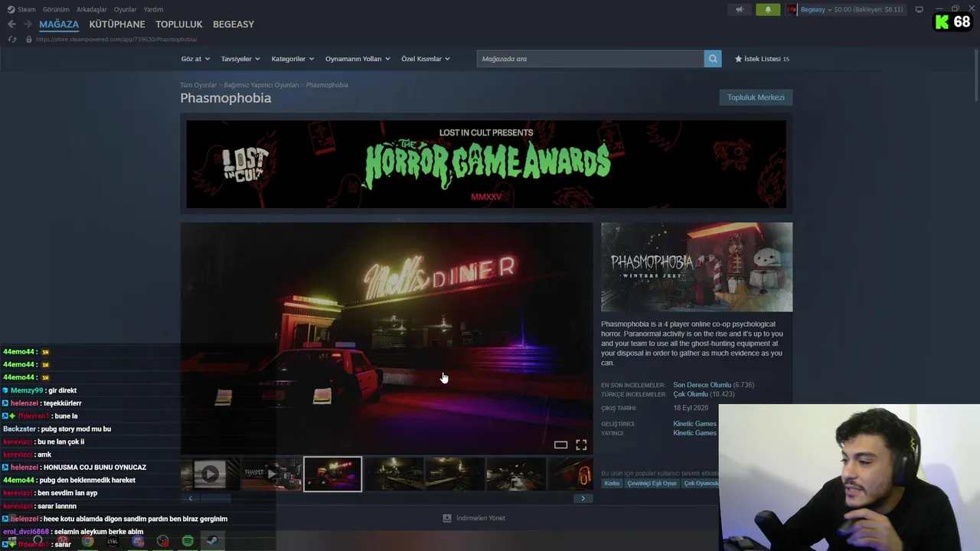Open Oynamanın Yolları dropdown

point(358,59)
